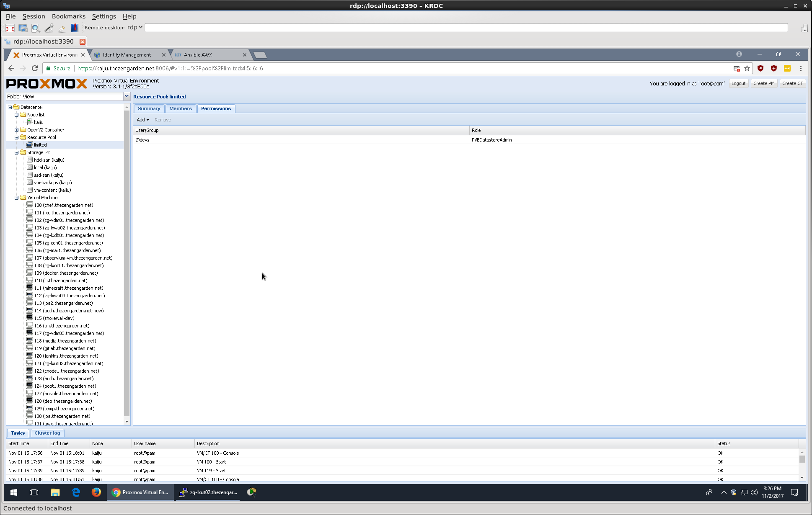Switch to zg-lxut02 taskbar window
The image size is (812, 515).
[x=208, y=492]
